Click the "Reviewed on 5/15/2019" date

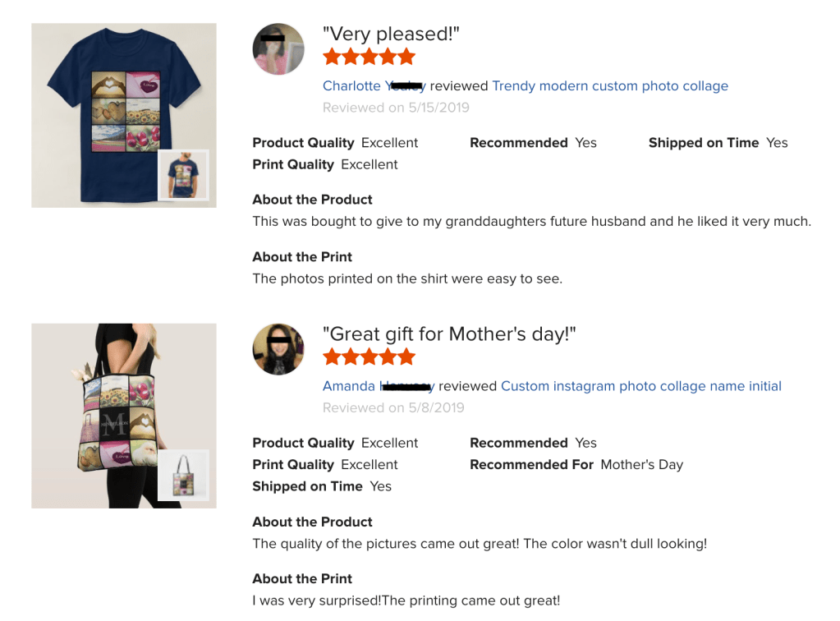click(x=396, y=108)
